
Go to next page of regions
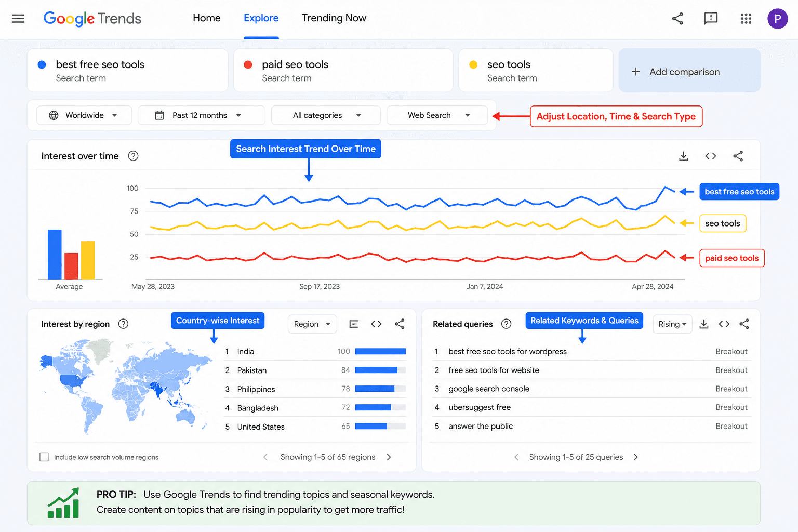point(389,457)
